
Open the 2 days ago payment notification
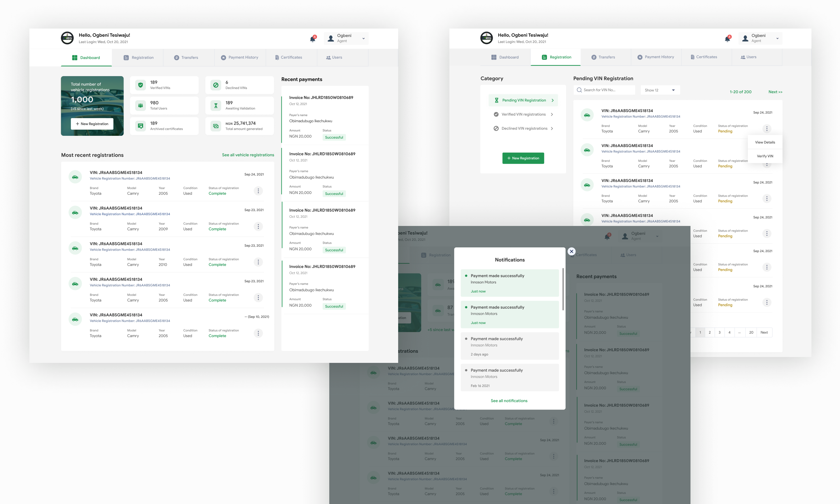[510, 346]
